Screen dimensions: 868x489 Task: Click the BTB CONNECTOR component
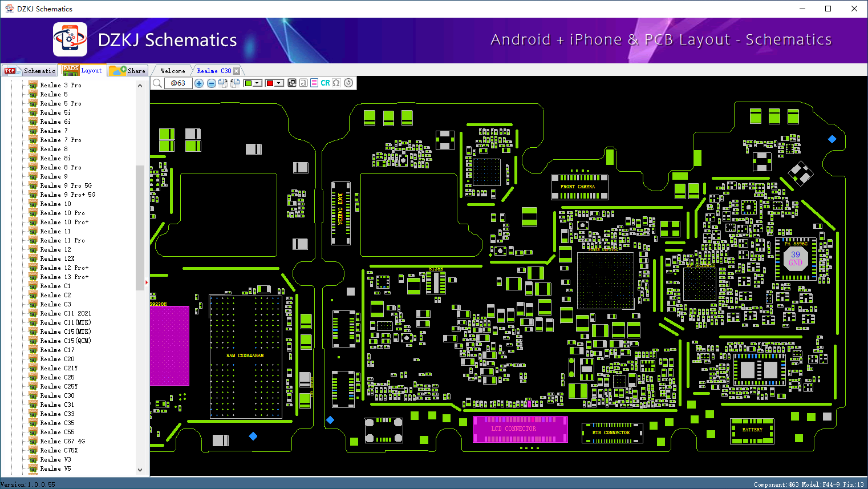[613, 433]
